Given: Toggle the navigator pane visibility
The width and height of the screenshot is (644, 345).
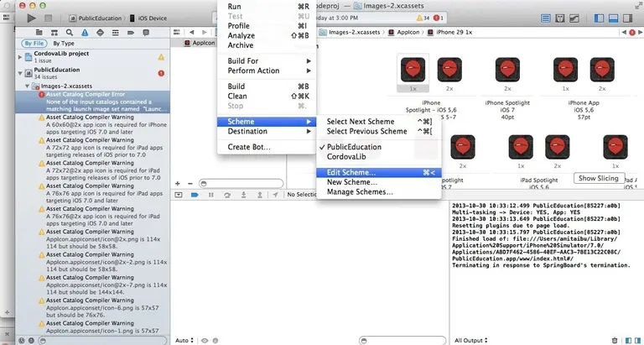Looking at the screenshot, I should tap(599, 18).
